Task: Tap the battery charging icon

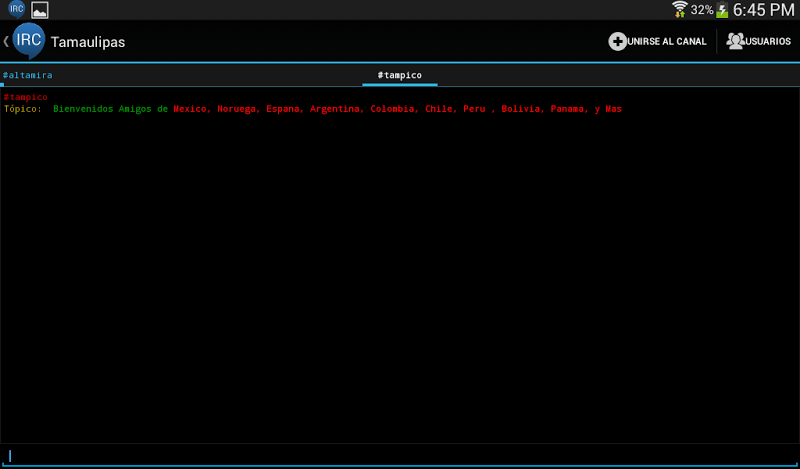Action: [x=722, y=10]
